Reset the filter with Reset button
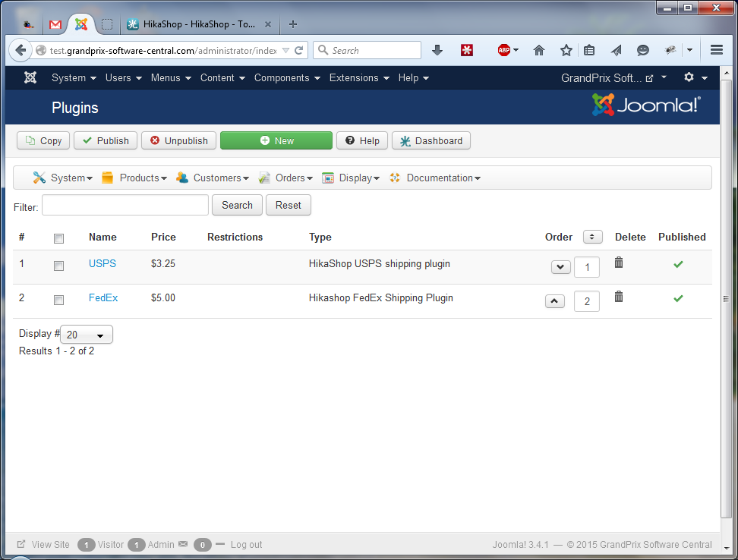 [288, 205]
